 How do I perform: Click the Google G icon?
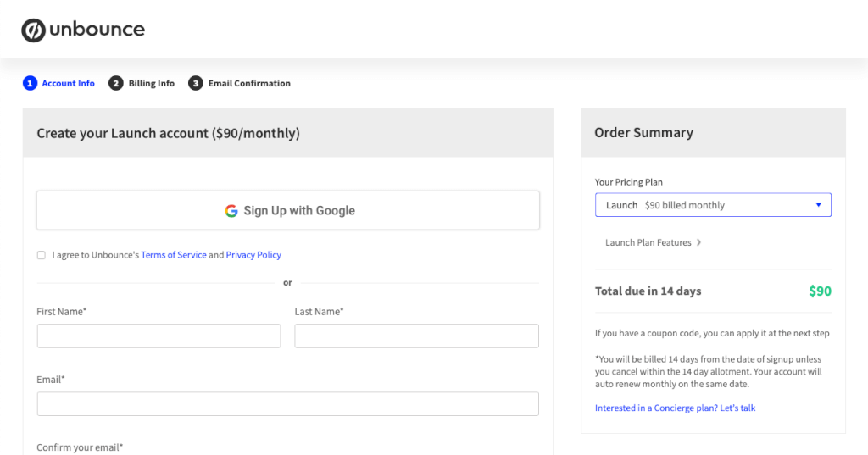coord(231,211)
